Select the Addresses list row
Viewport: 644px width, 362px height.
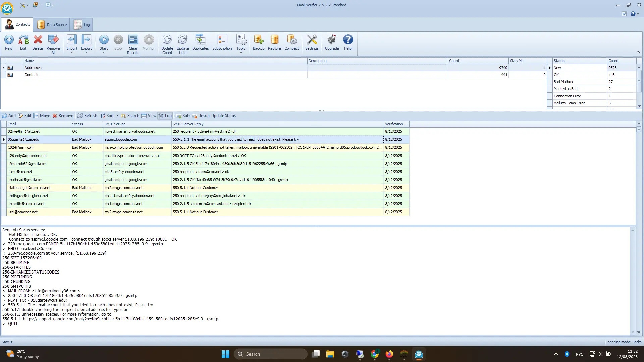(274, 68)
